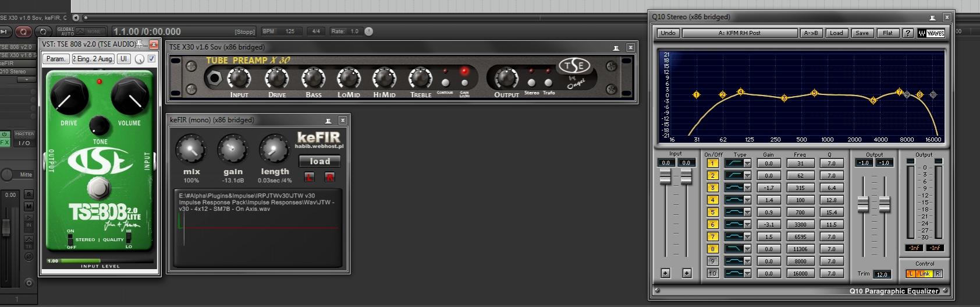
Task: Open Q10 help question mark button
Action: coord(908,33)
